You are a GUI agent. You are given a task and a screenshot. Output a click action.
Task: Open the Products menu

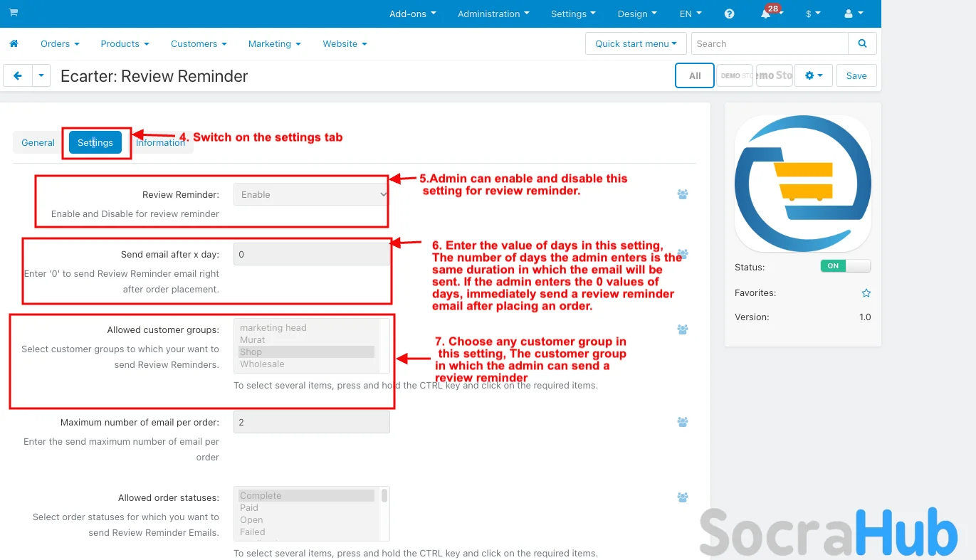pos(125,43)
